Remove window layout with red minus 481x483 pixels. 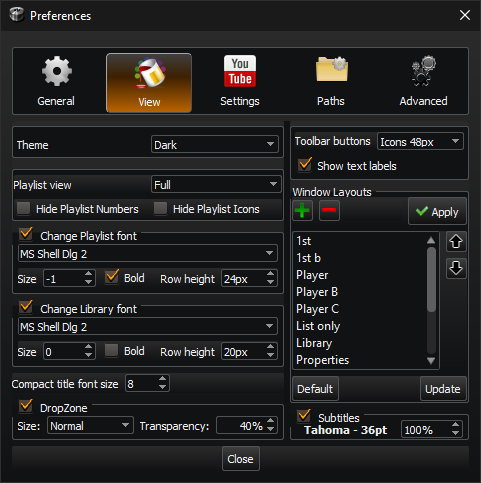(x=329, y=210)
